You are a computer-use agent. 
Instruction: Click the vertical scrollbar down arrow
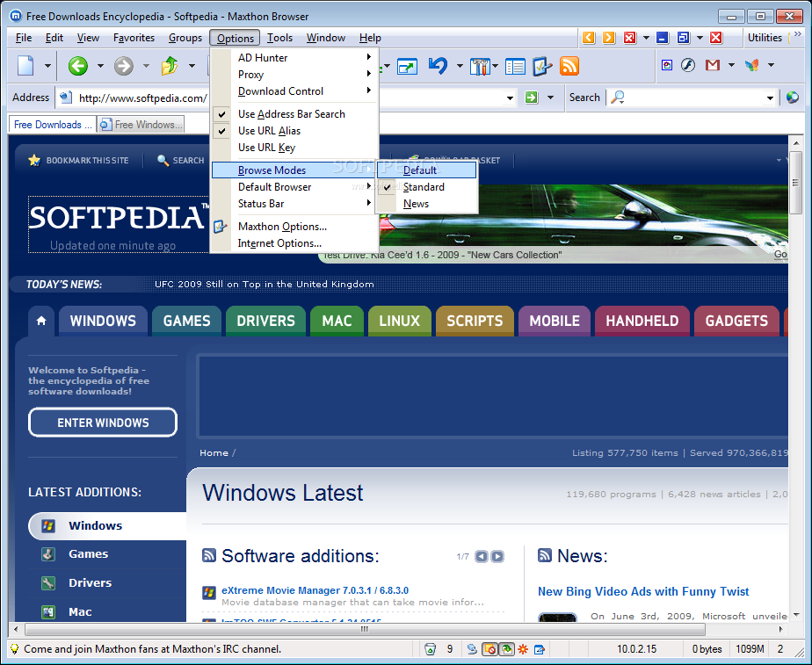click(x=796, y=614)
